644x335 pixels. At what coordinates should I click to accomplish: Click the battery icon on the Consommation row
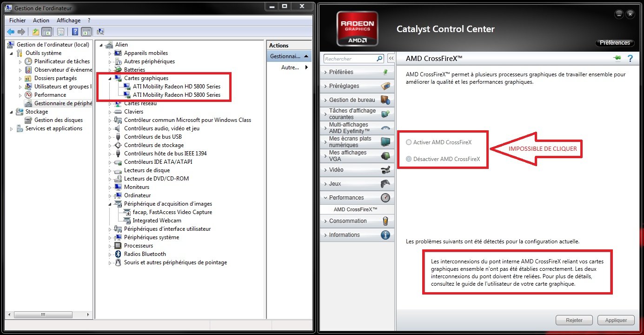pos(385,221)
